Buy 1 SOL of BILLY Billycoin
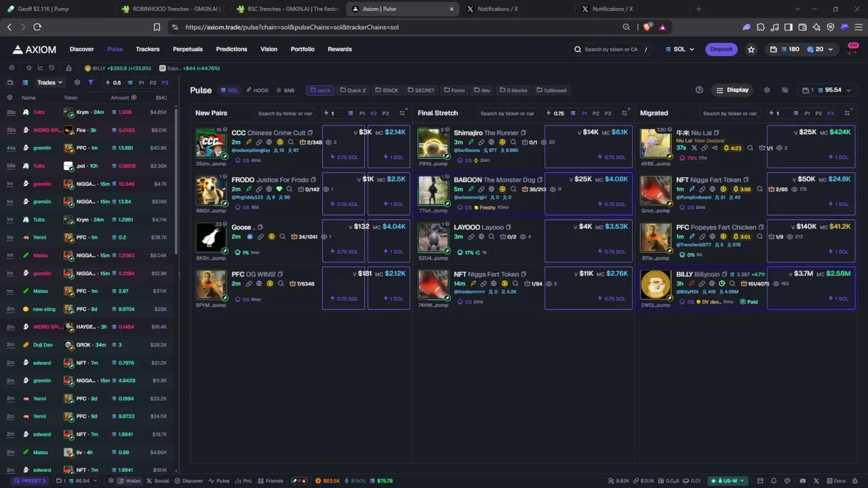The image size is (868, 488). pos(810,288)
